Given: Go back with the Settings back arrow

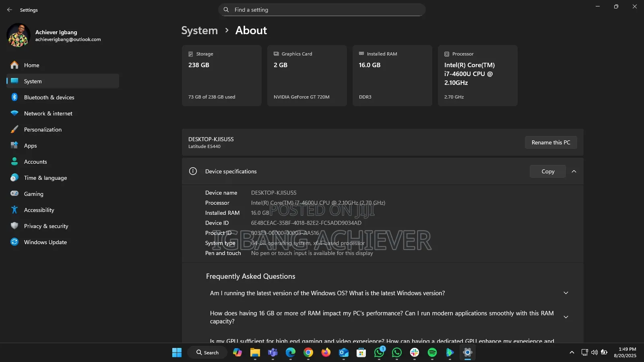Looking at the screenshot, I should (x=10, y=10).
